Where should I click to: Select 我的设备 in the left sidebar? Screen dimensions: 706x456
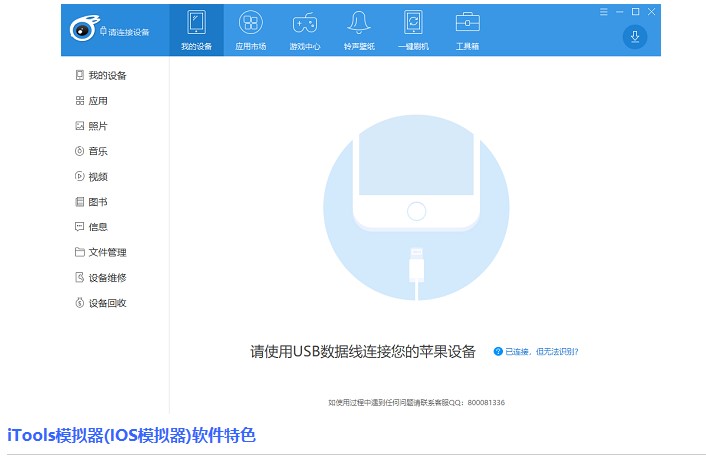click(x=101, y=75)
